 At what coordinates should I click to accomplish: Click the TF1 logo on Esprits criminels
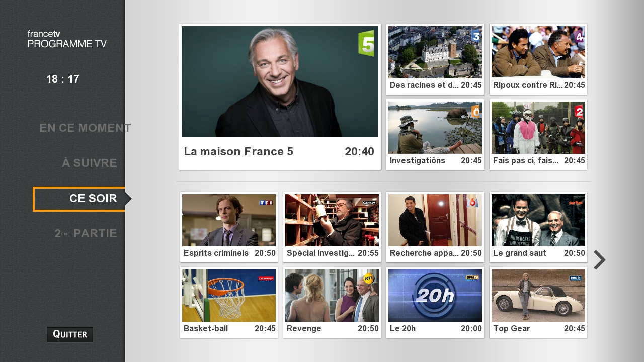coord(266,203)
